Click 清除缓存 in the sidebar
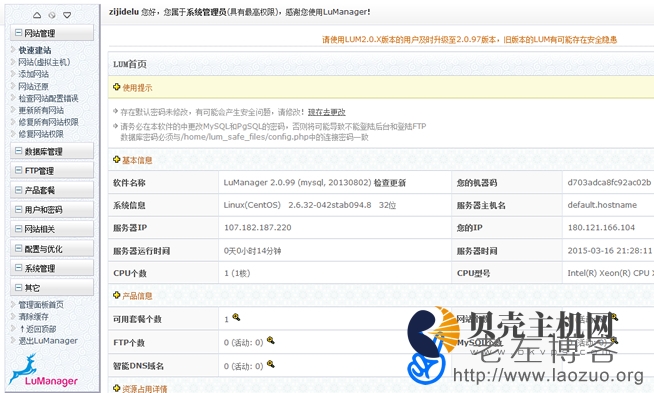The image size is (654, 393). 33,317
